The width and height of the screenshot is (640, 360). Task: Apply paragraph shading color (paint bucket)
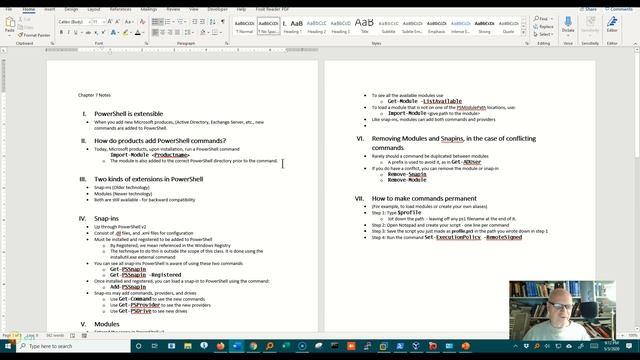(203, 33)
